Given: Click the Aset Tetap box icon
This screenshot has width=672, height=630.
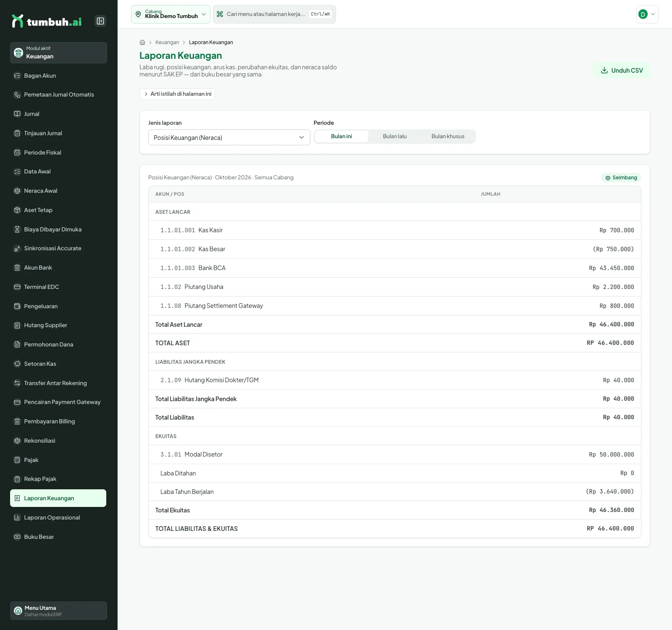Looking at the screenshot, I should click(17, 210).
